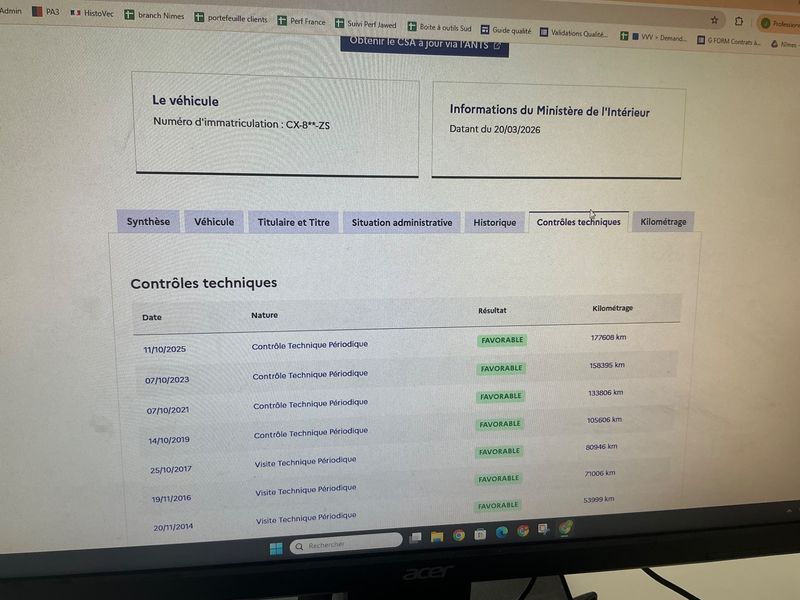Click Numéro d'immatriculation CX-8**-ZS text
This screenshot has width=800, height=600.
point(241,123)
